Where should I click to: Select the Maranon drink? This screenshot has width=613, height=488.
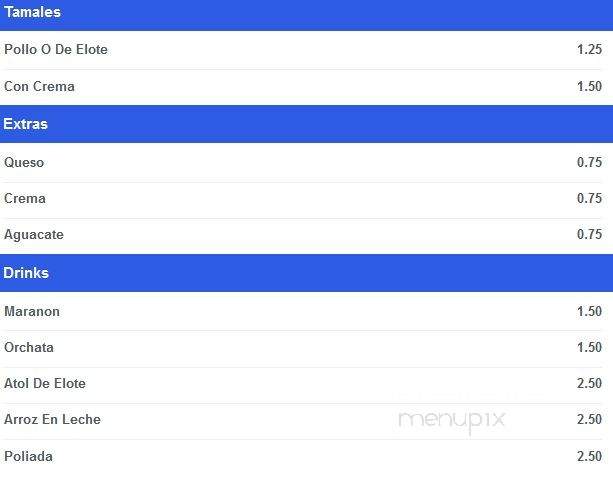pos(32,312)
